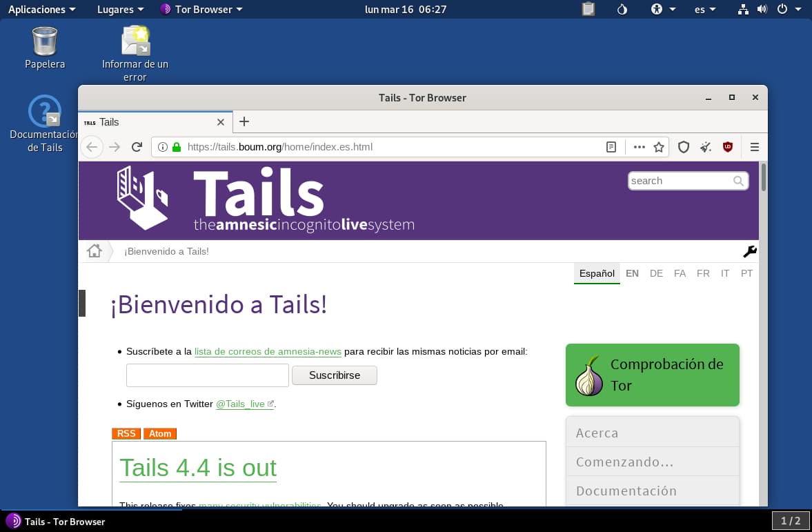Click the email subscription input field
The image size is (812, 532).
(x=208, y=375)
